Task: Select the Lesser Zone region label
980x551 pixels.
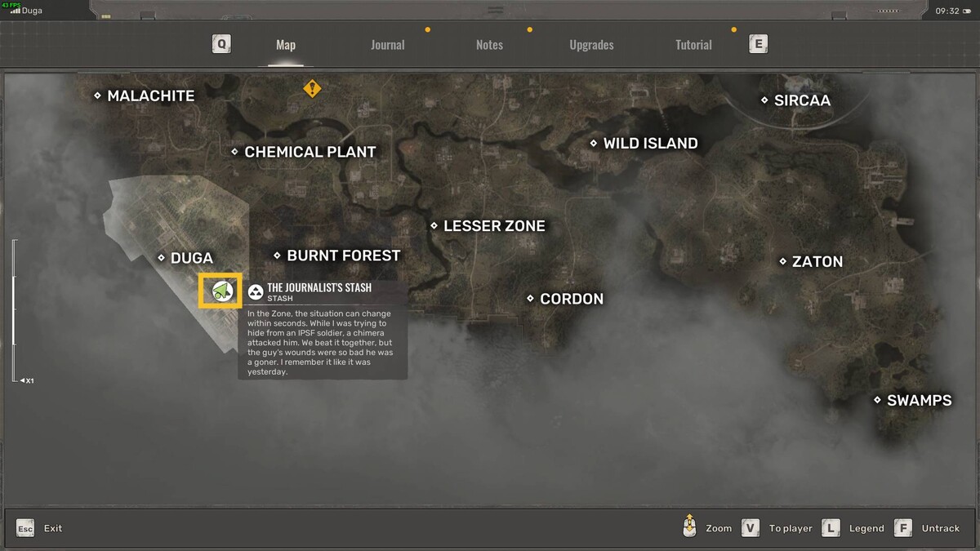Action: click(x=494, y=226)
